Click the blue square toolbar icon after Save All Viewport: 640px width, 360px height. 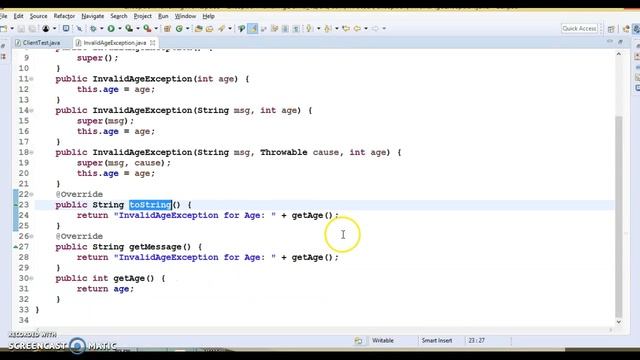tap(66, 29)
